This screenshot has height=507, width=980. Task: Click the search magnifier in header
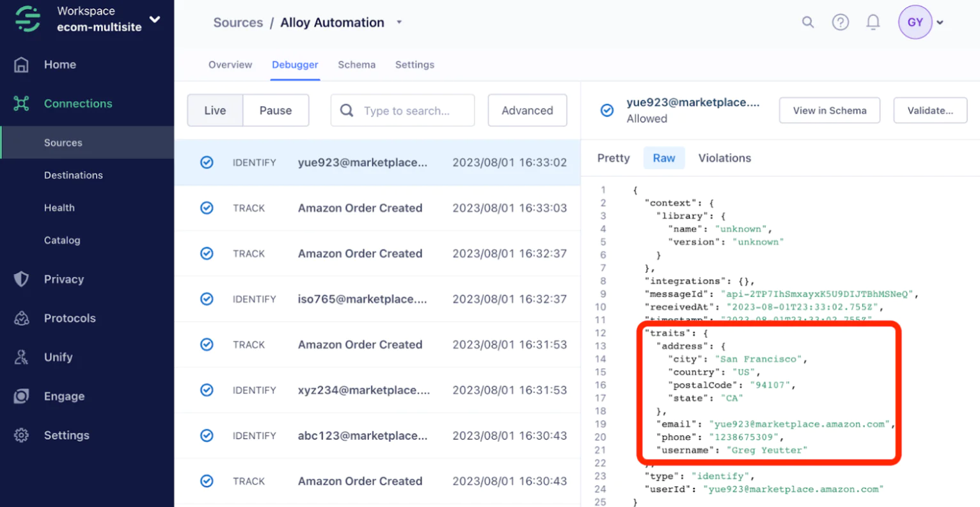[x=808, y=22]
